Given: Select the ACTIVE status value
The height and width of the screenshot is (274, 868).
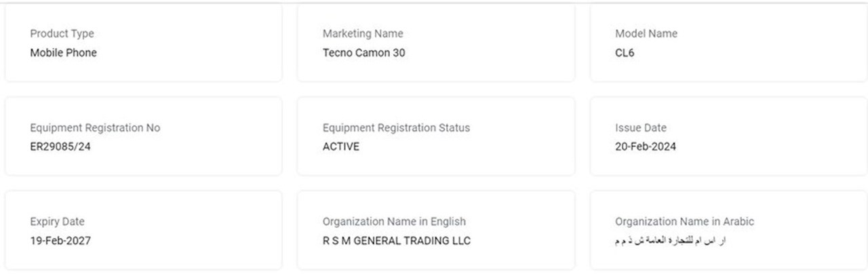Looking at the screenshot, I should 341,146.
